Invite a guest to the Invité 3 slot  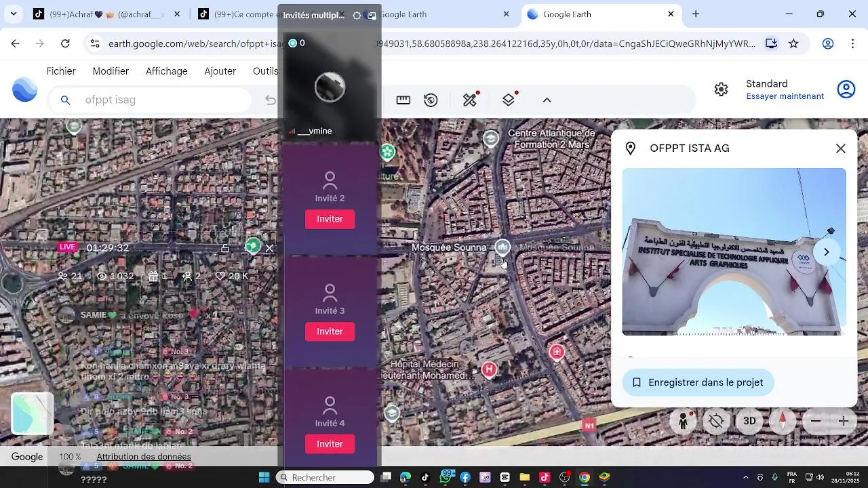tap(330, 331)
